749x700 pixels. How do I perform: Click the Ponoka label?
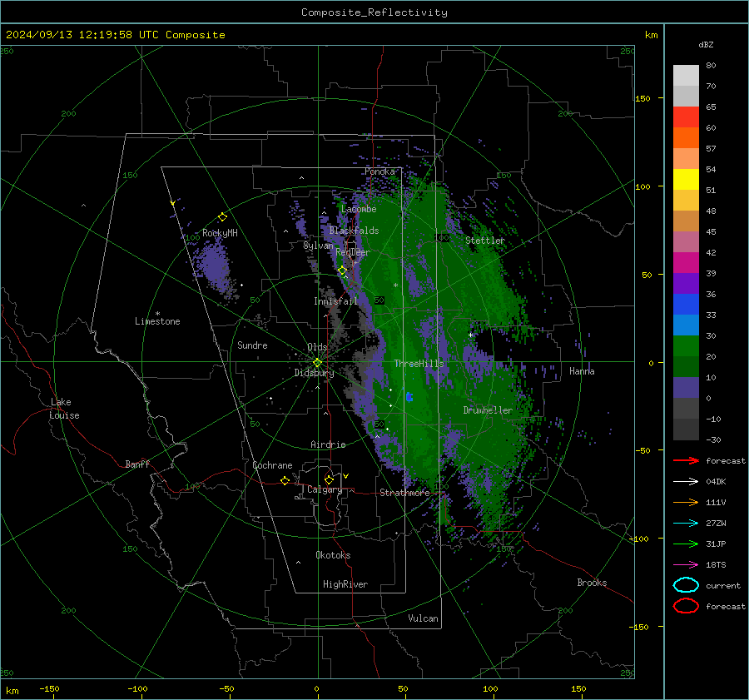tap(379, 171)
